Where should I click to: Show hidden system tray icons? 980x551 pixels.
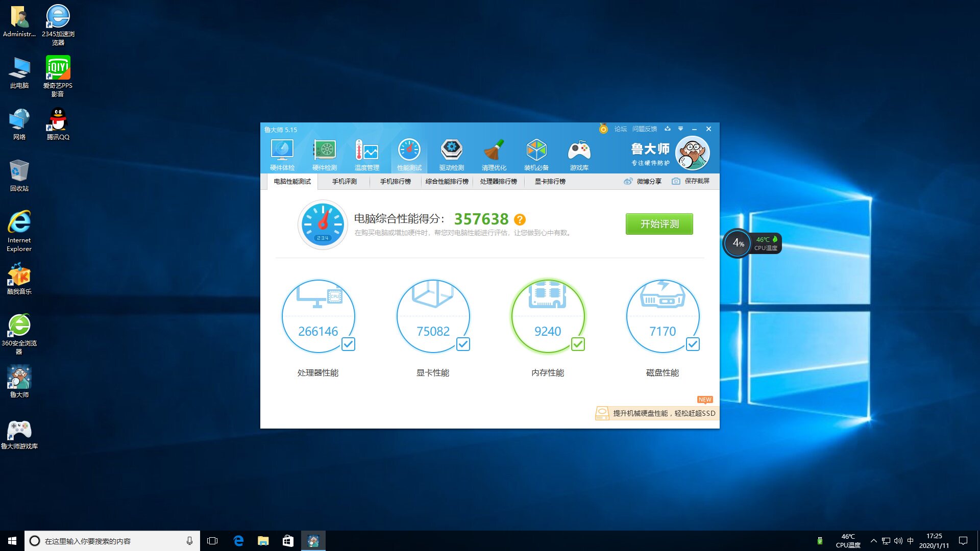point(873,541)
